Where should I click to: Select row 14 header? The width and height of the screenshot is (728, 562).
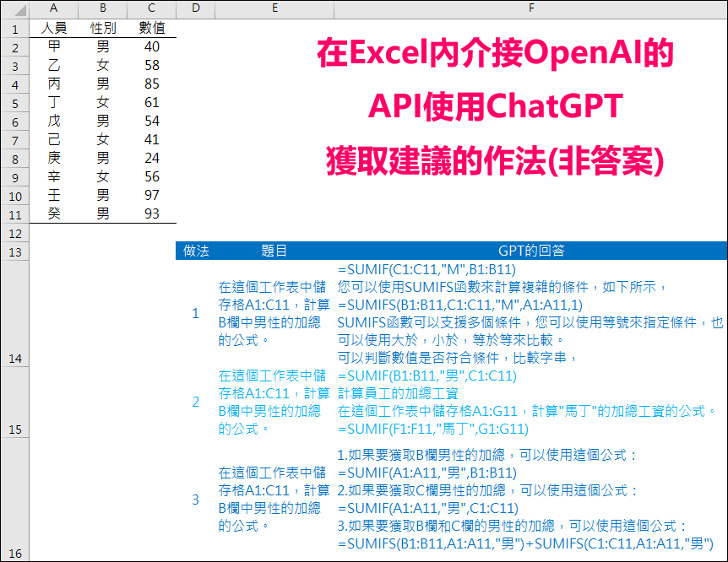pos(15,314)
